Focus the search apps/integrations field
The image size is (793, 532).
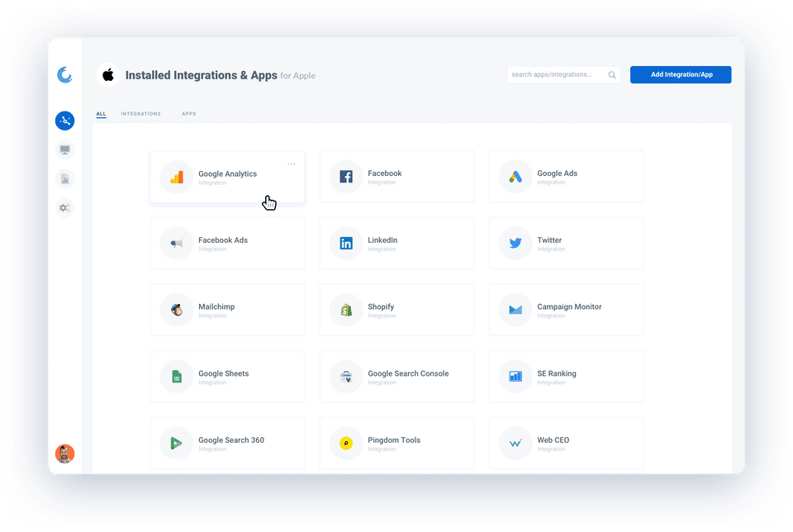click(564, 75)
